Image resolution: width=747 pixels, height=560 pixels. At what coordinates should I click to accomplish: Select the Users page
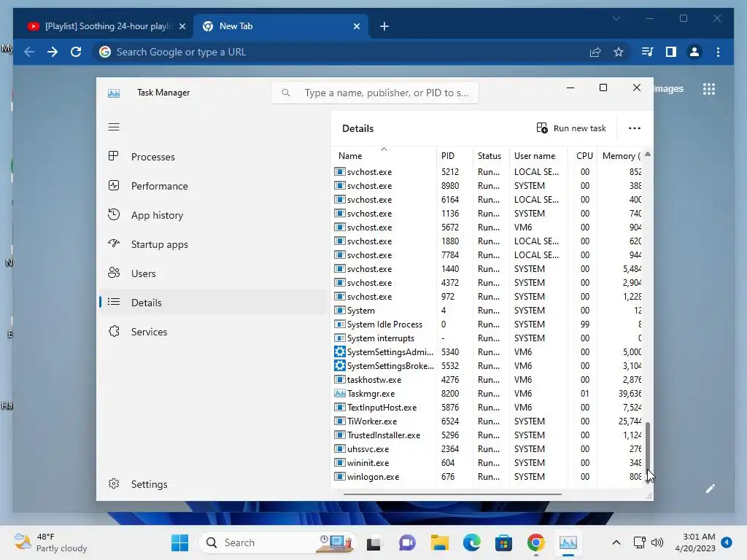click(x=212, y=273)
